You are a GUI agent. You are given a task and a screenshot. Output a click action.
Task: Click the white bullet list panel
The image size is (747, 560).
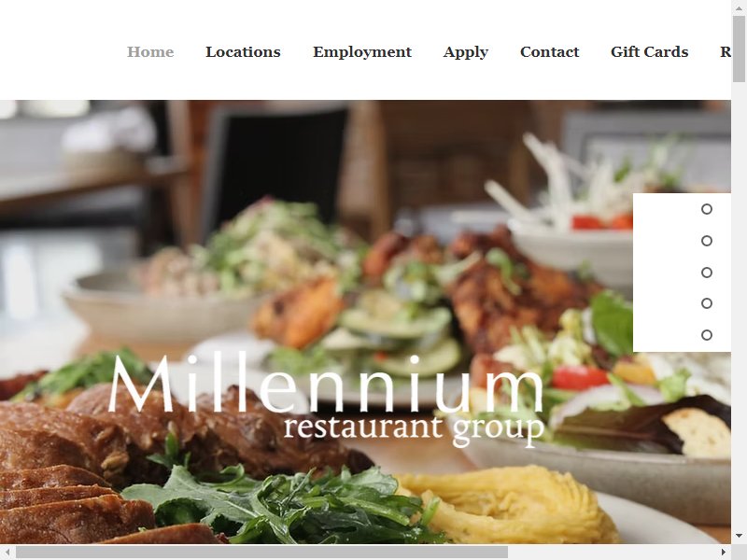coord(682,273)
